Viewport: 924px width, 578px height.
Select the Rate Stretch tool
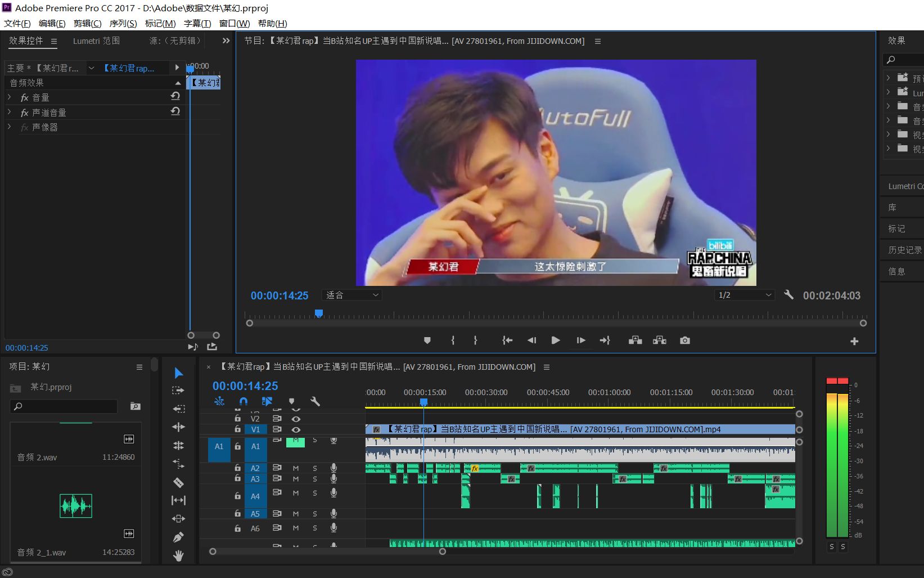tap(178, 464)
